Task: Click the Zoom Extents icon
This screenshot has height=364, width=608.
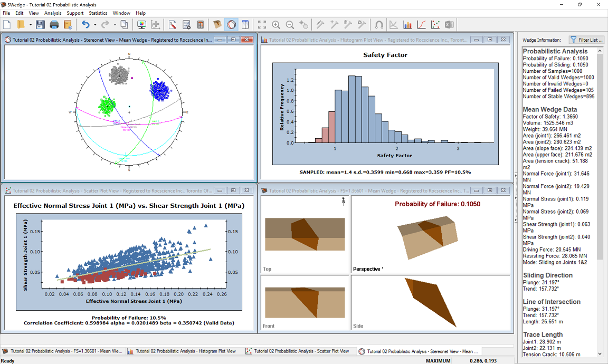Action: (262, 24)
